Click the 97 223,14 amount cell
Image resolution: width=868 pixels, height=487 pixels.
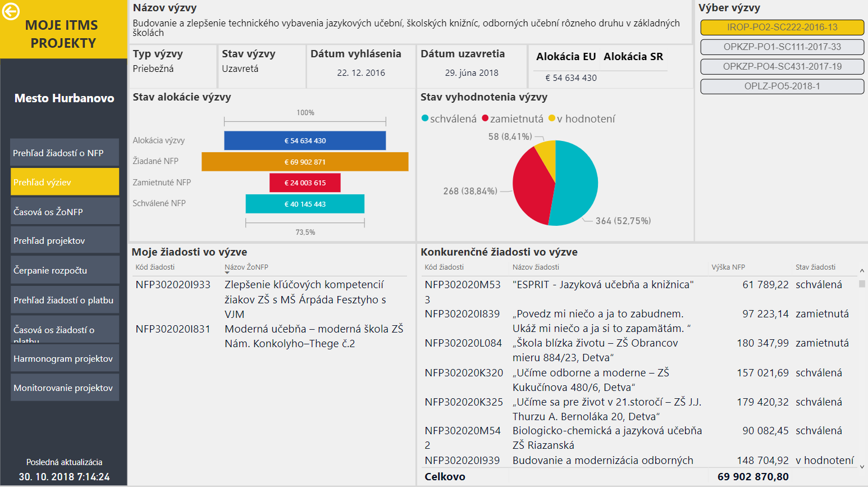click(765, 313)
